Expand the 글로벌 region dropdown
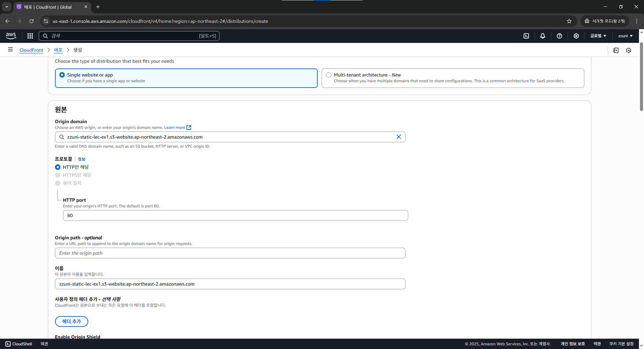 tap(598, 36)
